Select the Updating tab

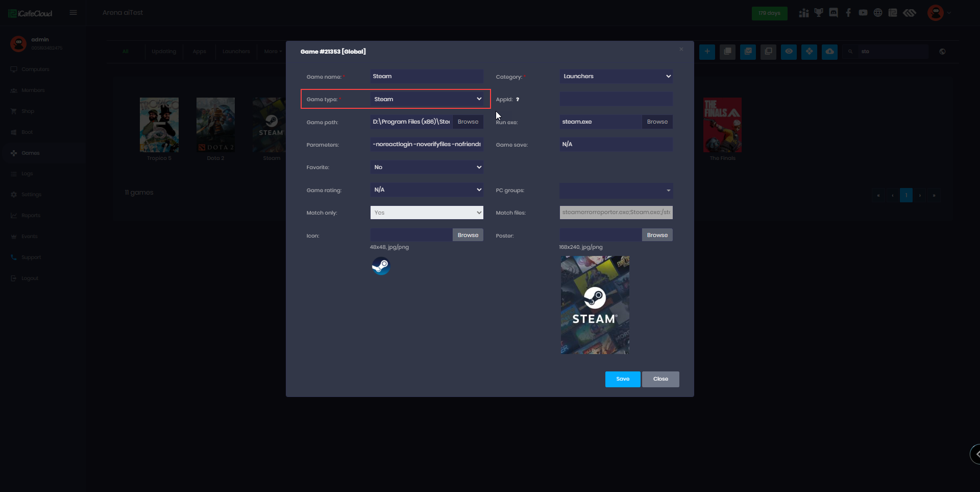pyautogui.click(x=164, y=52)
